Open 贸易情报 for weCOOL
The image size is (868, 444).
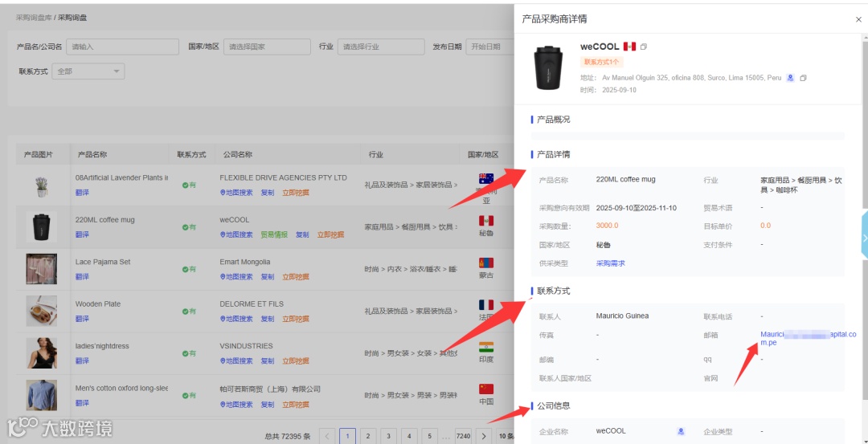(274, 234)
